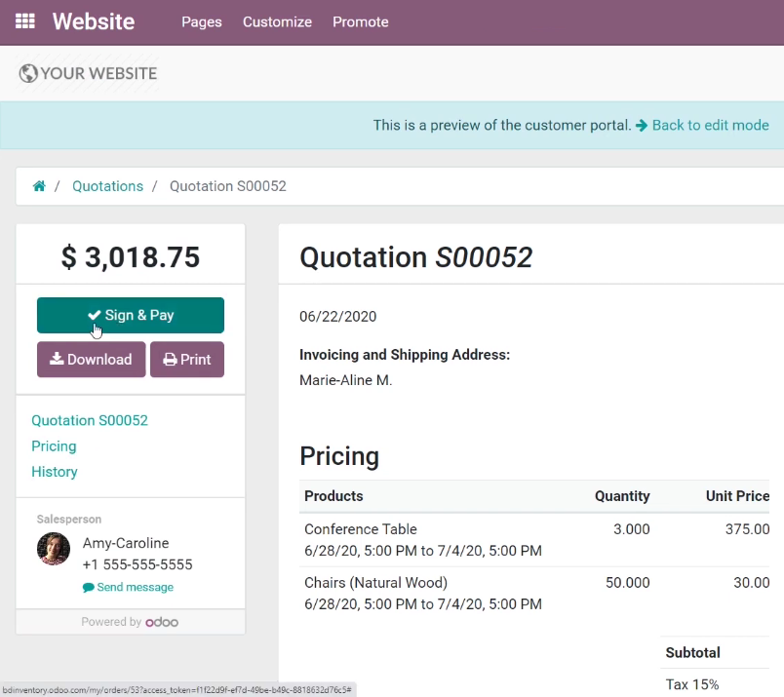784x697 pixels.
Task: Click the Sign & Pay button
Action: (131, 315)
